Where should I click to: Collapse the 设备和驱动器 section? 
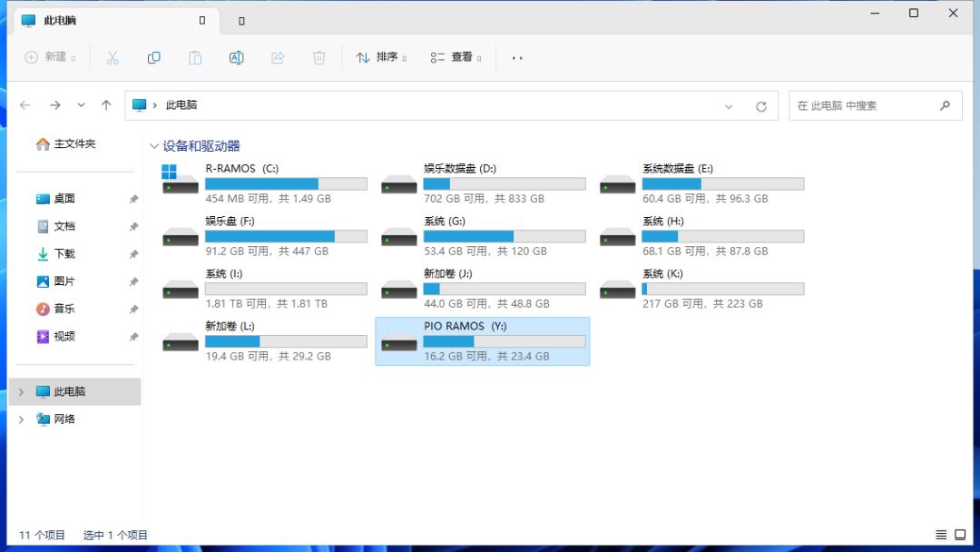[154, 145]
